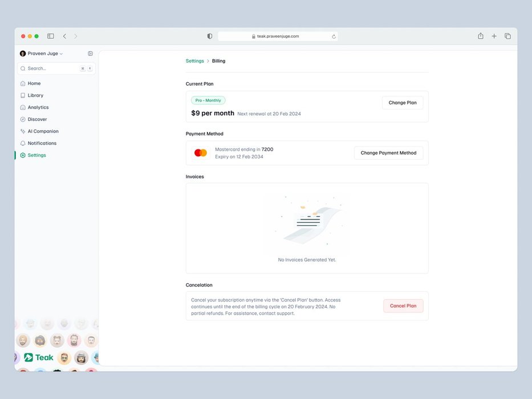The height and width of the screenshot is (399, 532).
Task: Focus the Search input field
Action: [x=51, y=68]
